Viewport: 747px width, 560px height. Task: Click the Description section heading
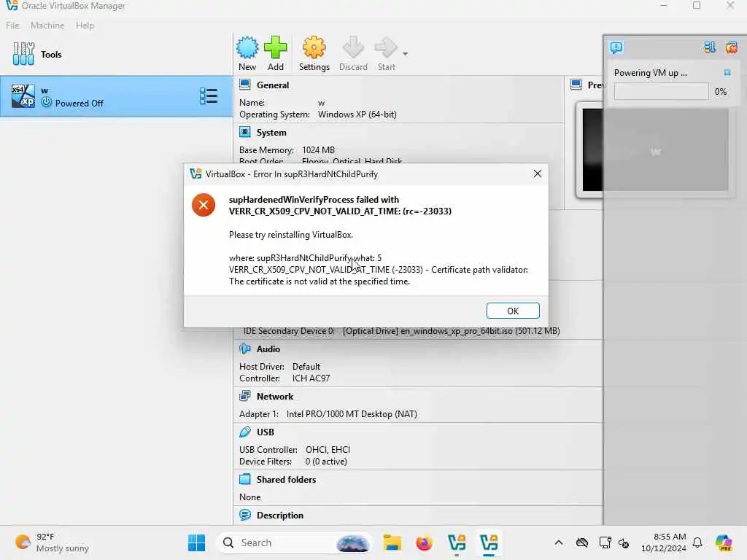point(279,516)
